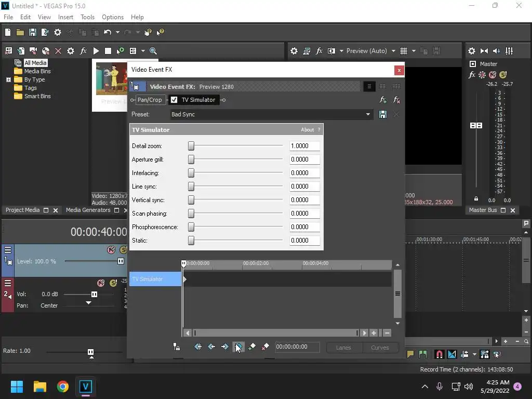532x399 pixels.
Task: Save the project with the floppy disk icon
Action: [x=33, y=32]
